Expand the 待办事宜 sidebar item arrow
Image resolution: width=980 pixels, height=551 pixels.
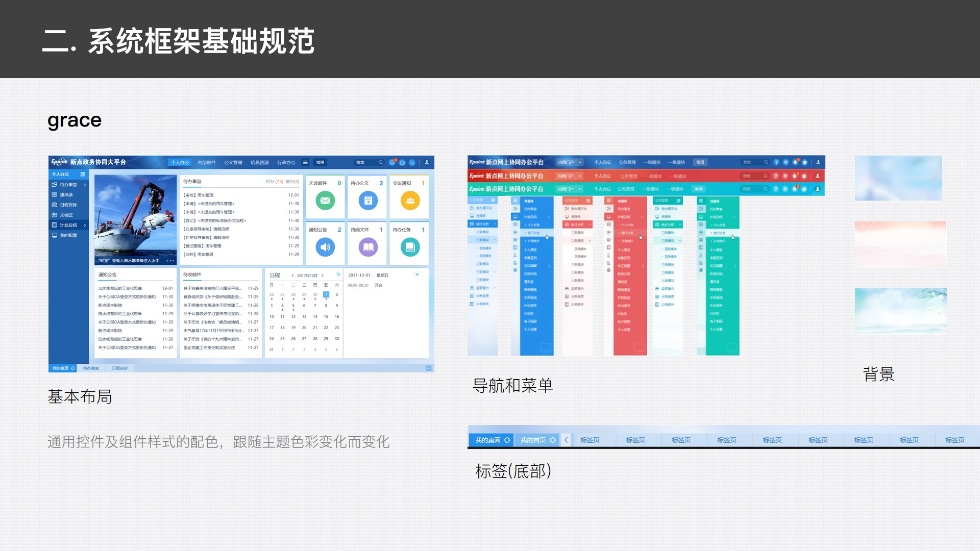85,185
